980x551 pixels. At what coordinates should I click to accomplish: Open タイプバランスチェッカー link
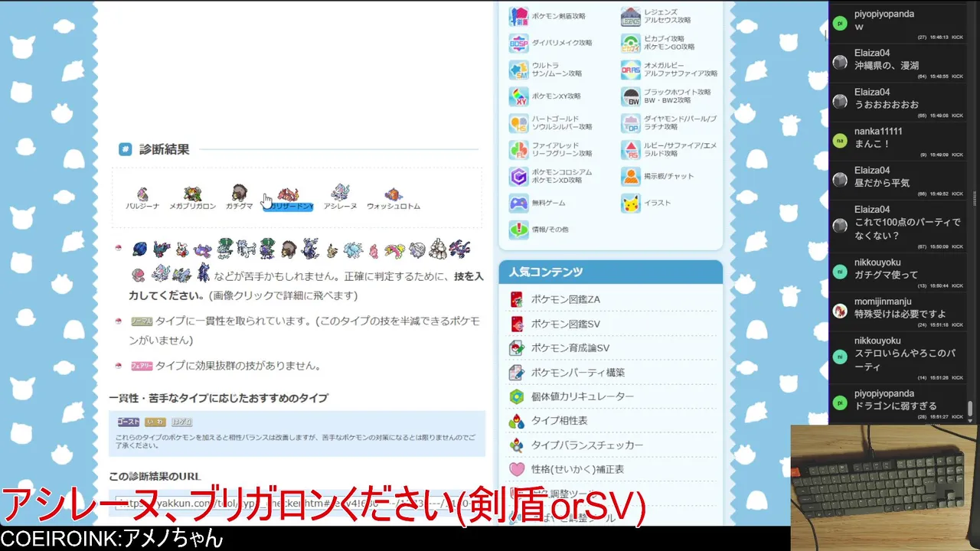(587, 445)
